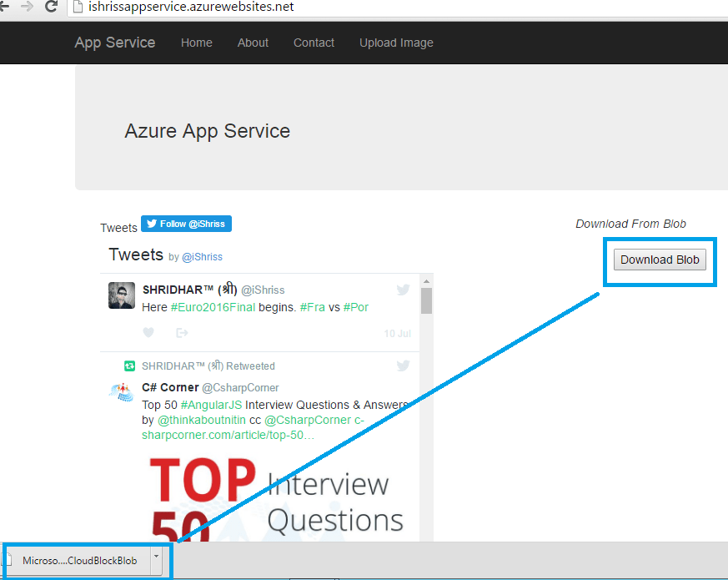The image size is (728, 580).
Task: Click the tweet widget scrollbar
Action: [426, 300]
